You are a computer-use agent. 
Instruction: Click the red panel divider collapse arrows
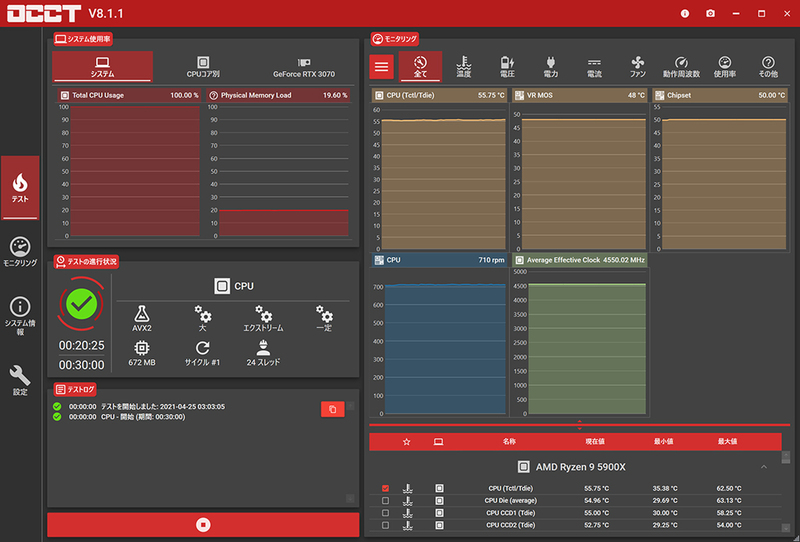[x=579, y=425]
